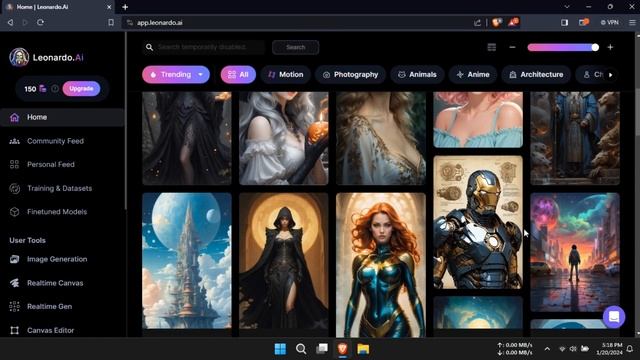Click the share page icon in address bar
Screen dimensions: 640x360
[x=477, y=22]
